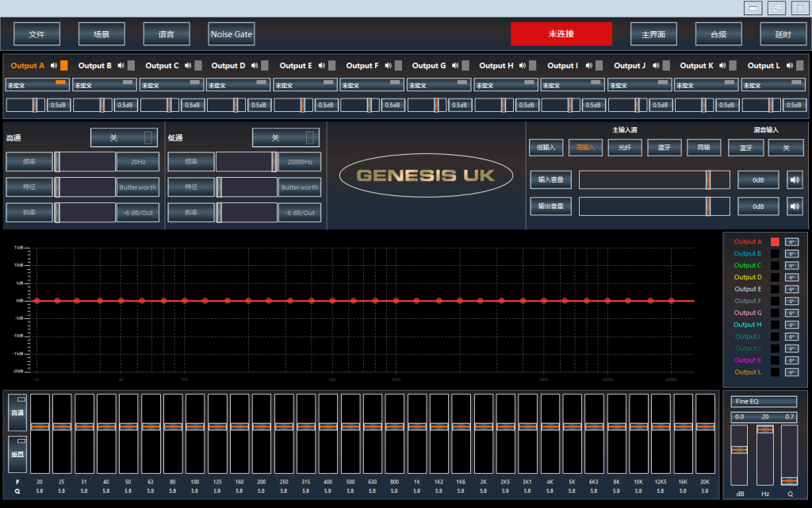The width and height of the screenshot is (812, 508).
Task: Click the 1K band EQ fader
Action: tap(417, 434)
